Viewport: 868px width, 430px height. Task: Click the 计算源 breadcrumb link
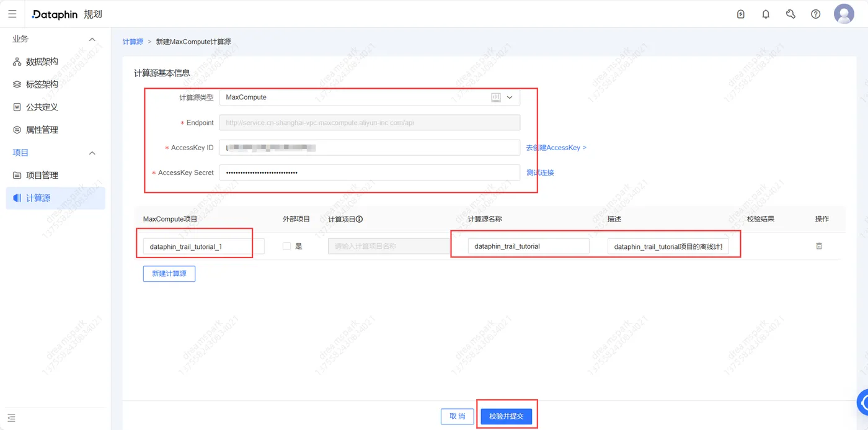click(133, 42)
